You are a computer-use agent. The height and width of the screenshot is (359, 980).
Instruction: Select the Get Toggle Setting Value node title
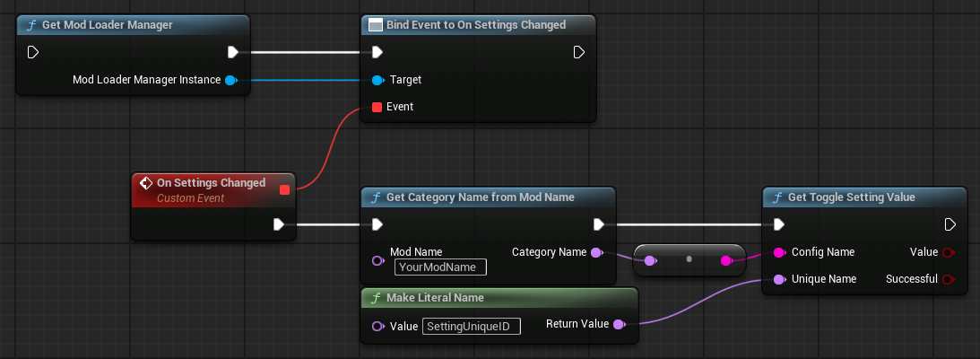852,197
